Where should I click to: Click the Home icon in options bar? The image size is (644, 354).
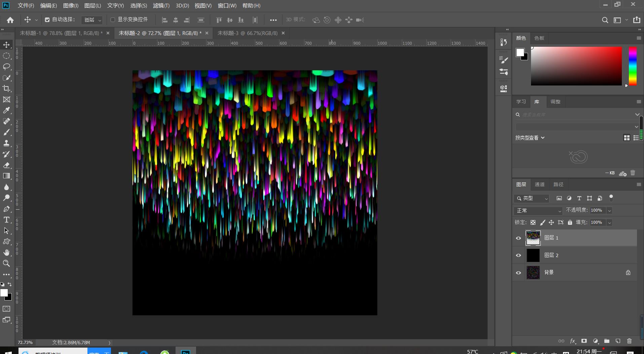(x=10, y=20)
